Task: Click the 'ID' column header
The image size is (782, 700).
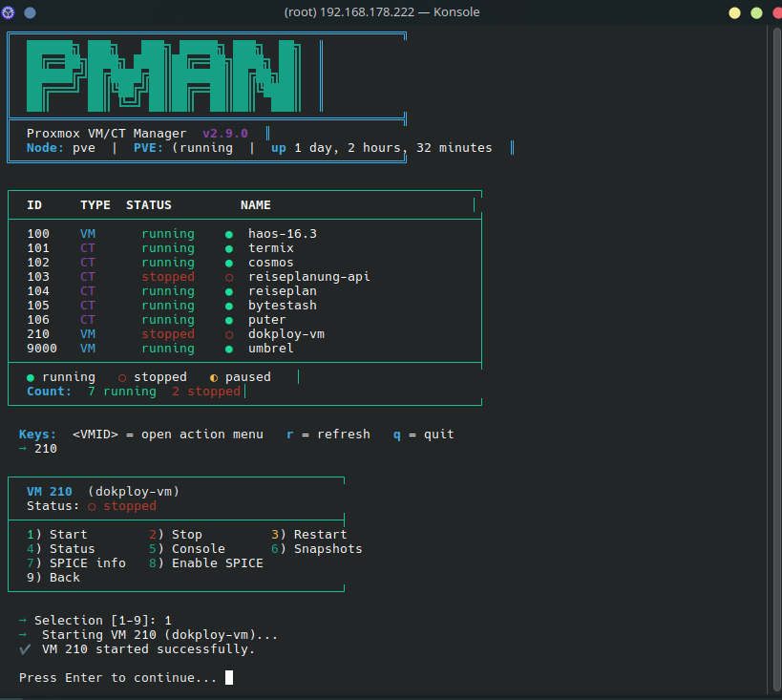Action: pyautogui.click(x=34, y=205)
